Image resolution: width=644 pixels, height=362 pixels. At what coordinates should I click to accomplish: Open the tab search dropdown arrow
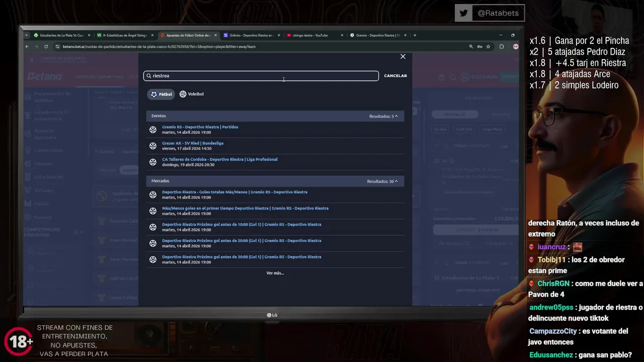pyautogui.click(x=26, y=35)
